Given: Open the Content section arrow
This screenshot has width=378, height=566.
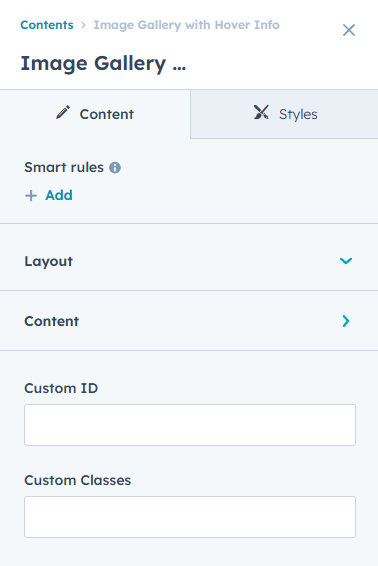Looking at the screenshot, I should [x=346, y=321].
